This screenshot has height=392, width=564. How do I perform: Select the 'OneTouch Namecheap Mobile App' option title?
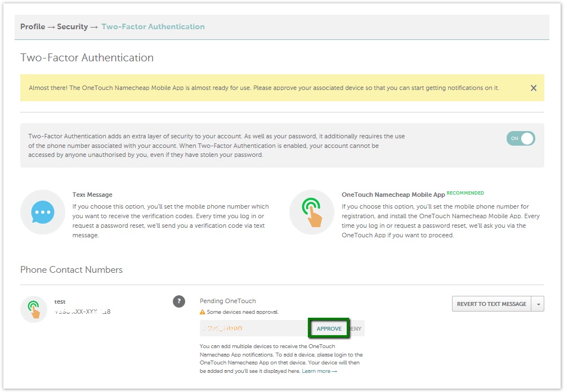393,195
